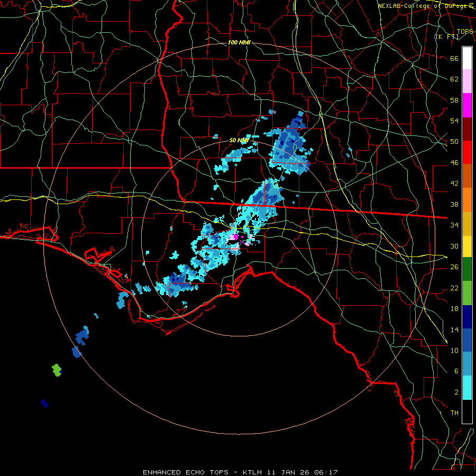This screenshot has height=476, width=476.
Task: Click the gold legend swatch
Action: click(x=467, y=223)
